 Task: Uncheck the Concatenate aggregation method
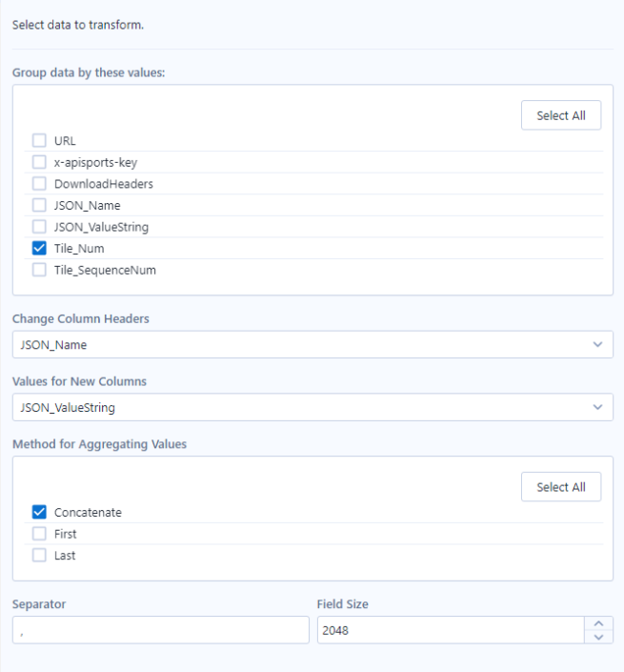39,512
